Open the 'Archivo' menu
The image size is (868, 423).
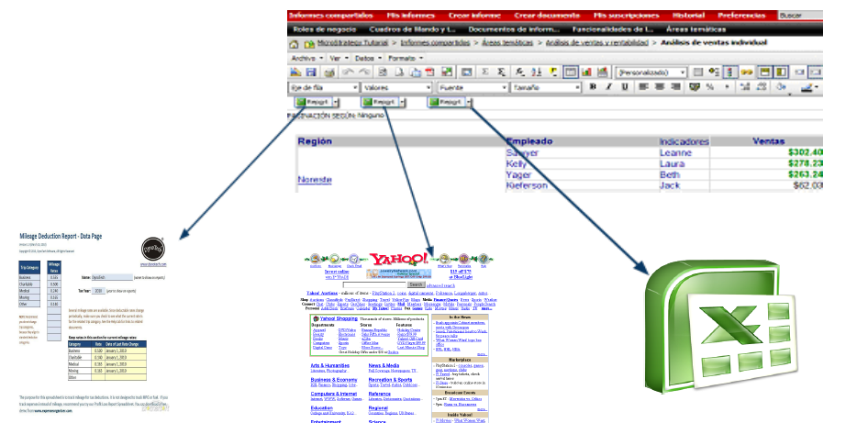pos(302,58)
